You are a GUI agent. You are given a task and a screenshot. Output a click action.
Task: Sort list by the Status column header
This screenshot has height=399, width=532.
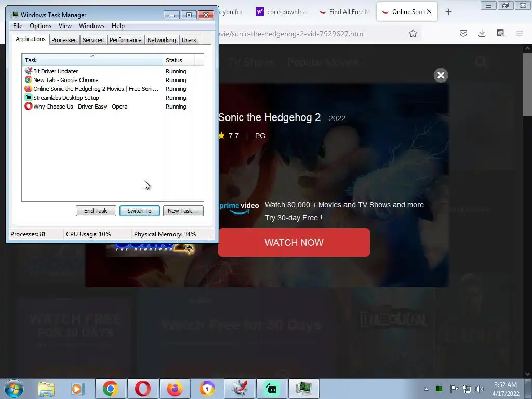179,60
